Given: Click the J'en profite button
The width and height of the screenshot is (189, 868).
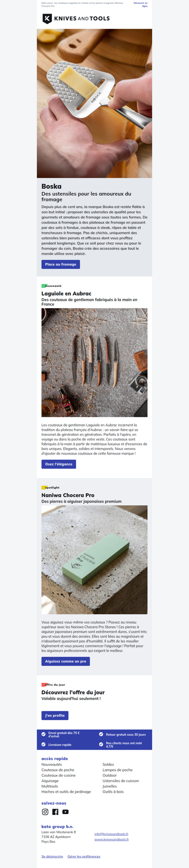Looking at the screenshot, I should click(55, 716).
